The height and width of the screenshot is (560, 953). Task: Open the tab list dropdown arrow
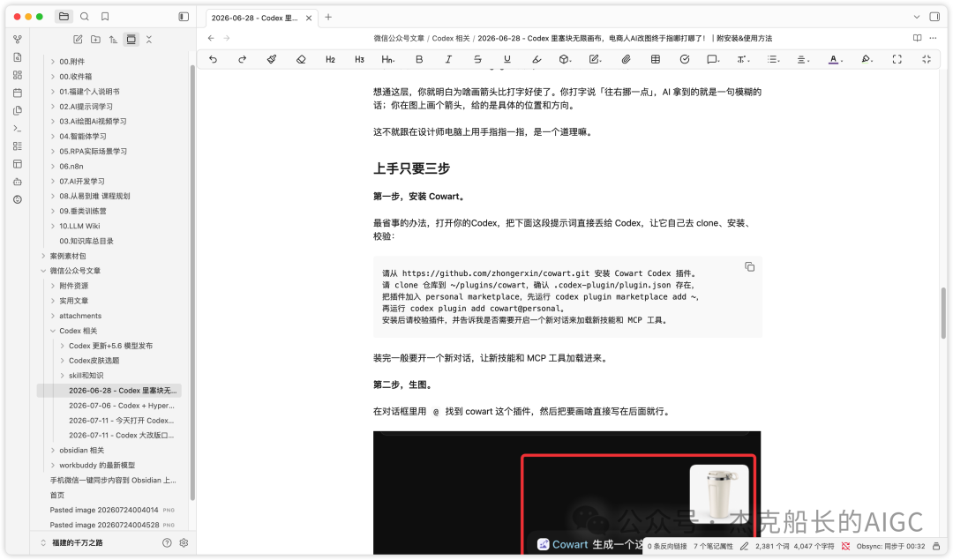(x=917, y=17)
